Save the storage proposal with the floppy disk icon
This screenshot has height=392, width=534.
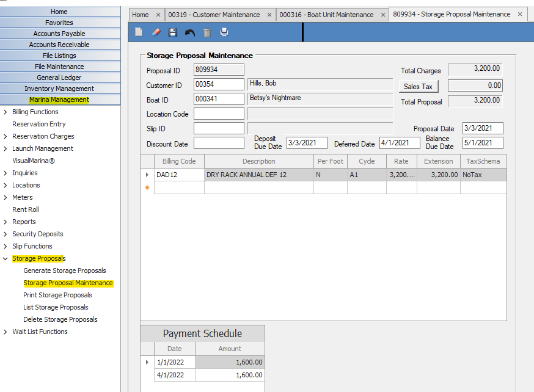click(x=173, y=32)
